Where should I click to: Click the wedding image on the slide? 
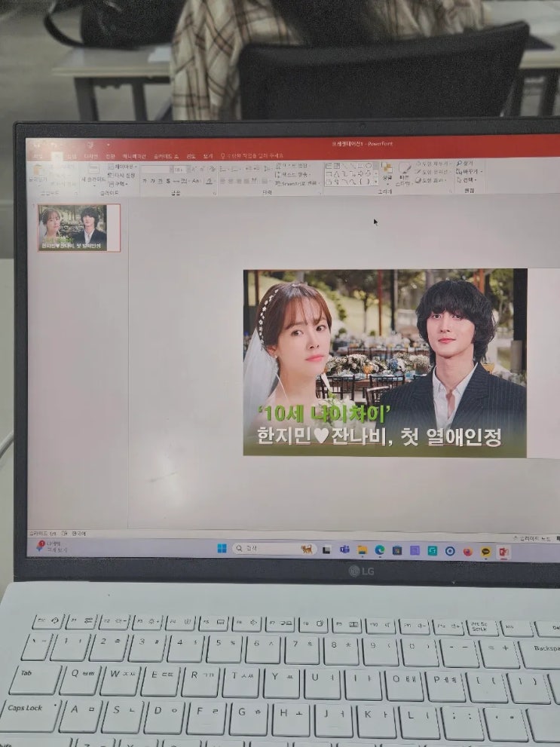point(384,363)
